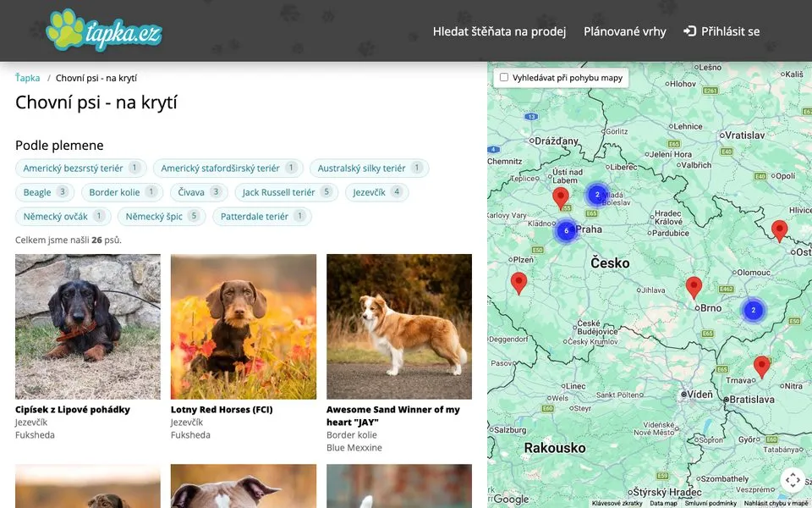Open Smluvní podmínky map link
812x508 pixels.
(710, 503)
